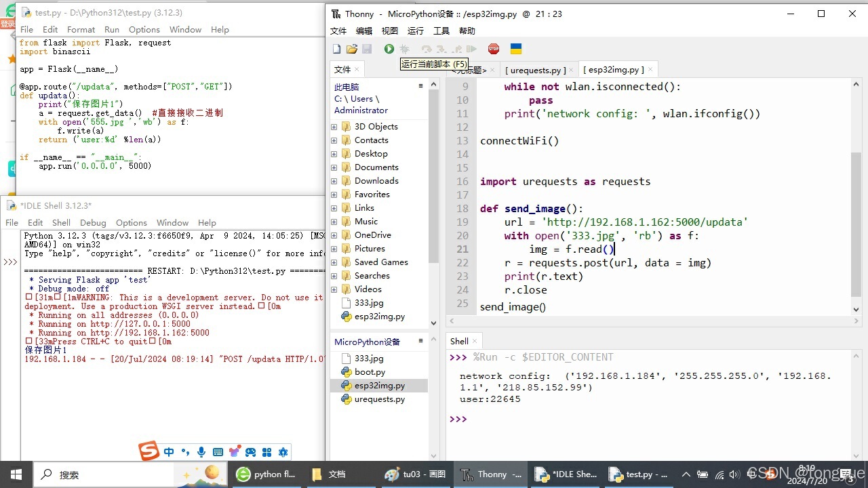Click the Save floppy disk icon in Thonny
Viewport: 868px width, 488px height.
367,49
